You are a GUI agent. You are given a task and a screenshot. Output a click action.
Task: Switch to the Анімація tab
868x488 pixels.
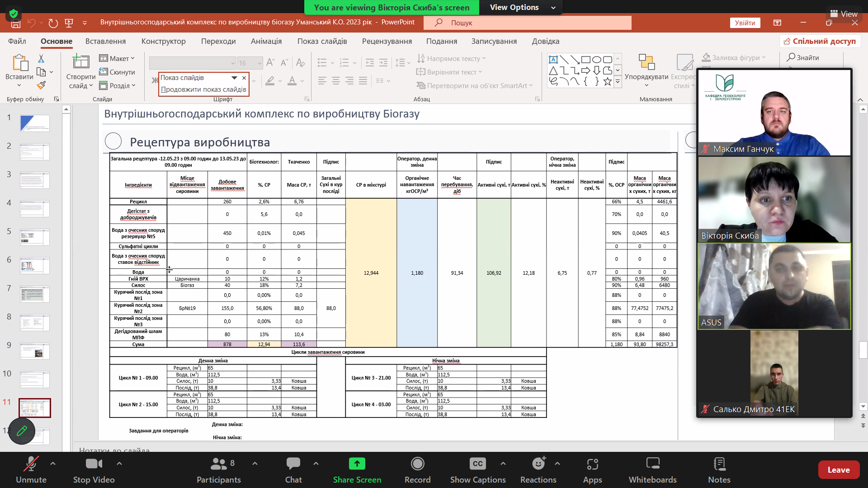pos(266,41)
